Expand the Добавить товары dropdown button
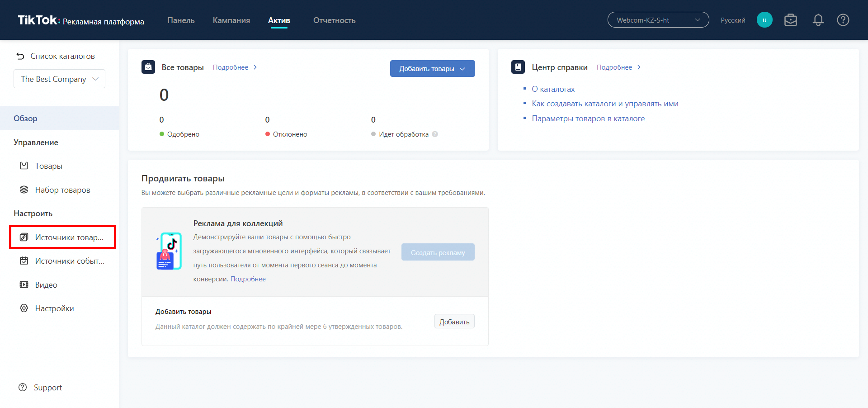868x408 pixels. coord(432,69)
